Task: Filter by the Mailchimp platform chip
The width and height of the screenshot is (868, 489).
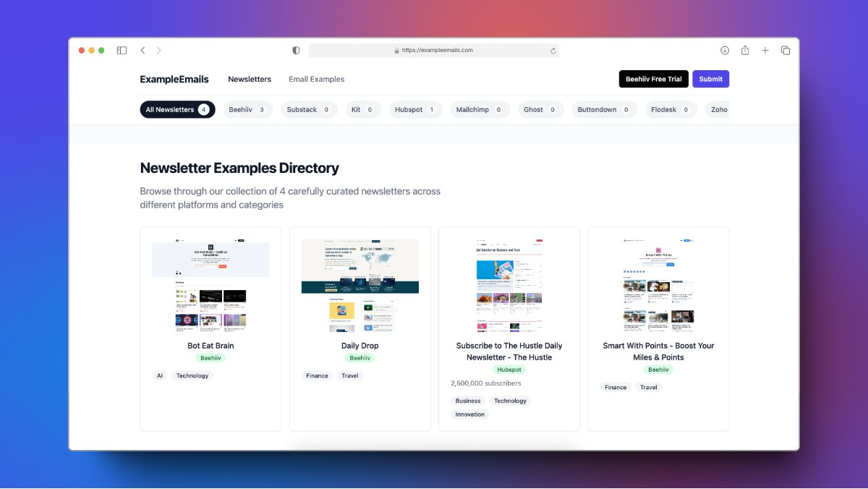Action: click(480, 109)
